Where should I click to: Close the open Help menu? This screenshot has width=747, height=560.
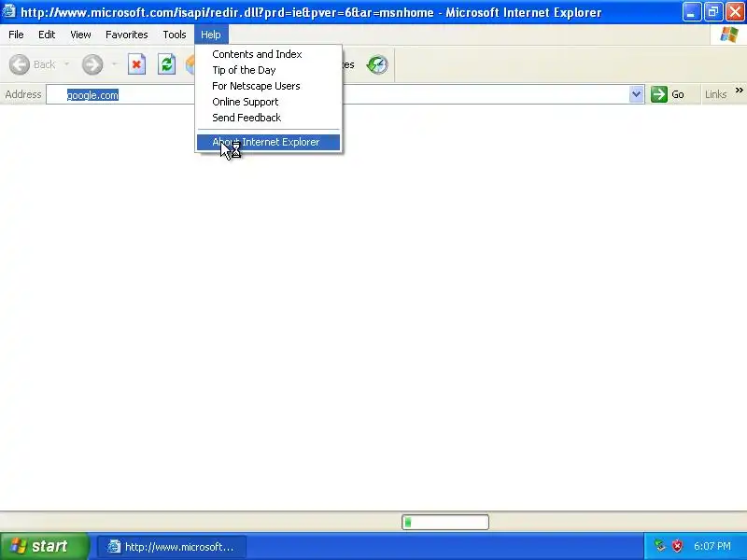pyautogui.click(x=211, y=35)
